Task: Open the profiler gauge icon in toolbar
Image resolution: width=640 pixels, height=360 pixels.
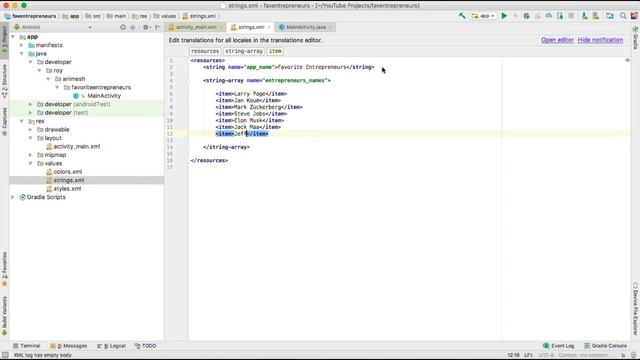Action: tap(549, 16)
